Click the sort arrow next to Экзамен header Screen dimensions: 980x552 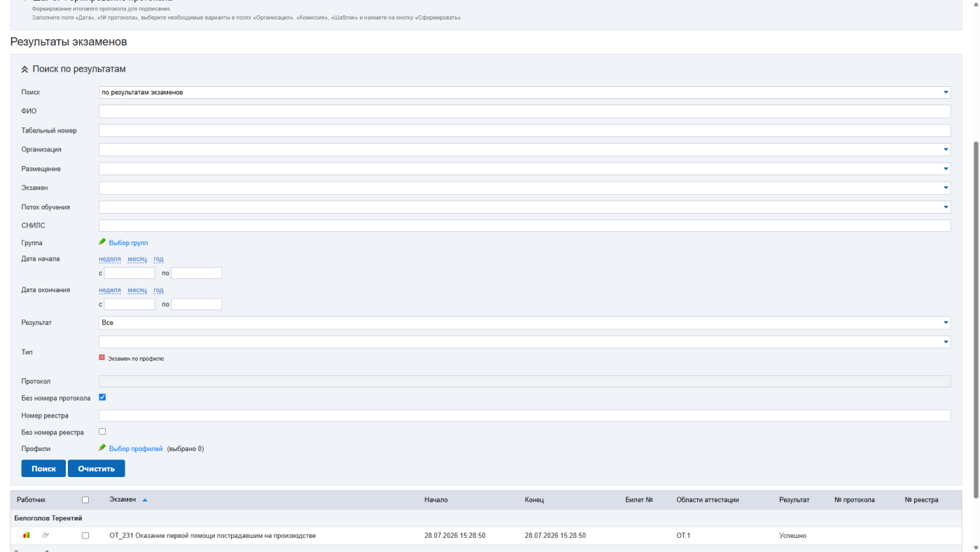click(145, 500)
